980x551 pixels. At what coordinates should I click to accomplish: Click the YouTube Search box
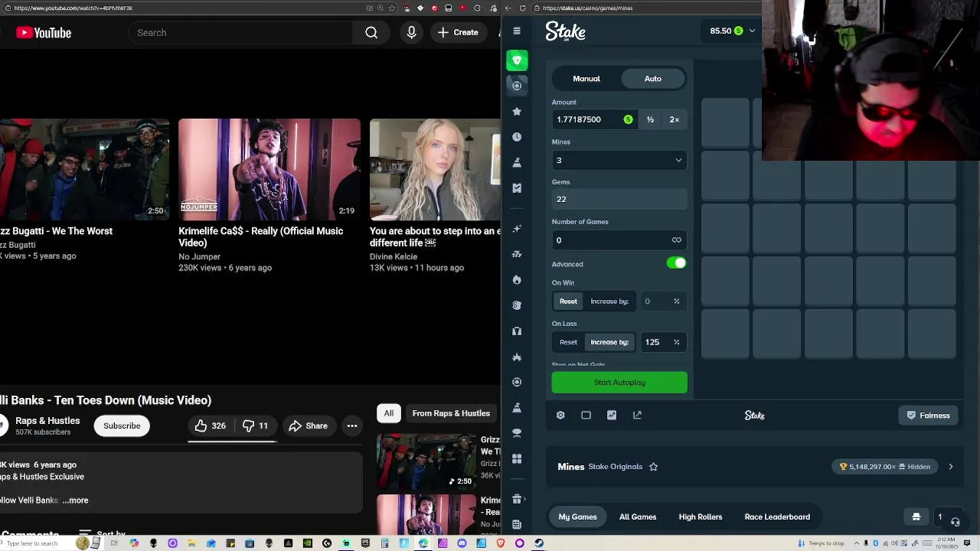(x=241, y=33)
